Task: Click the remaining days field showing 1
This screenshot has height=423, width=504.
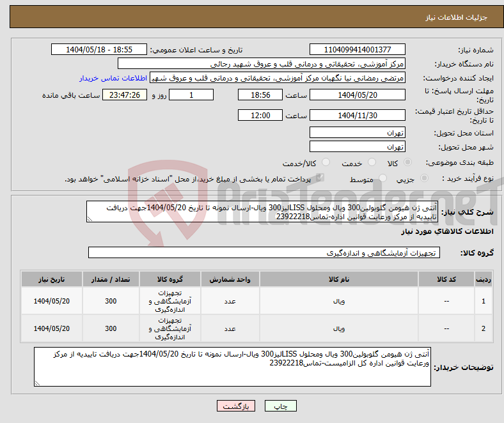Action: click(191, 95)
